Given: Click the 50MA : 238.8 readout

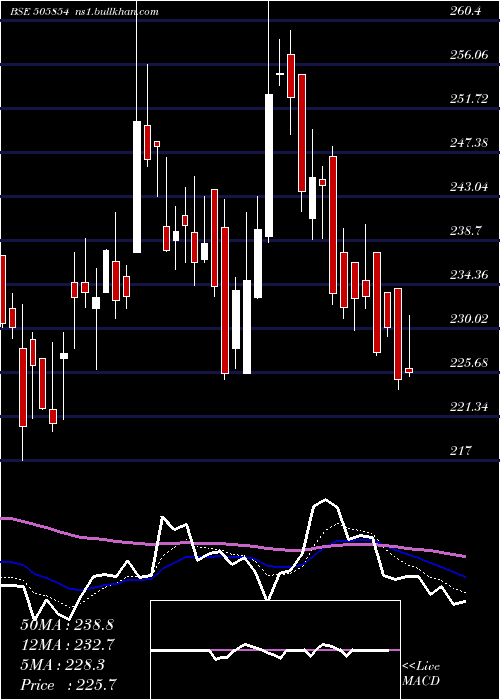Looking at the screenshot, I should coord(67,625).
